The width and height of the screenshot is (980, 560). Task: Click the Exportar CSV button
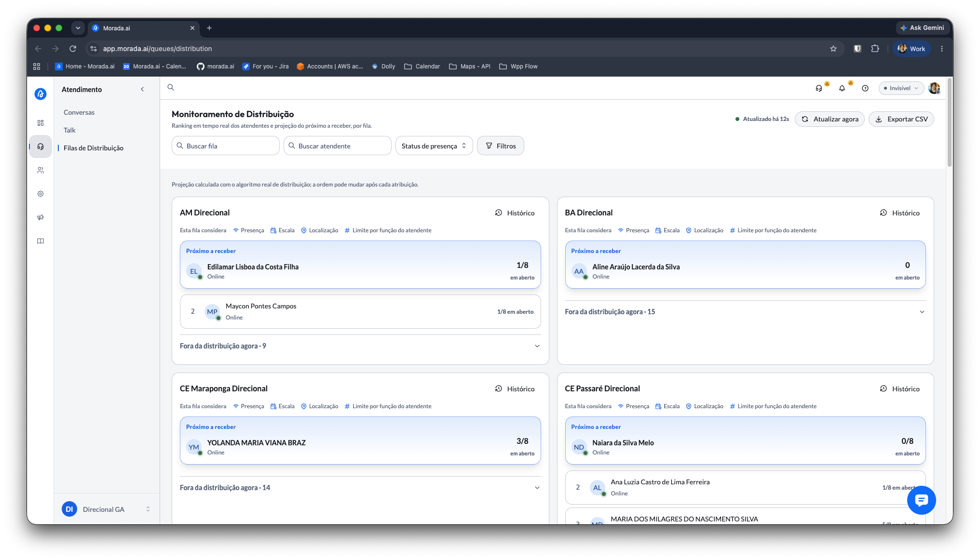pyautogui.click(x=901, y=119)
